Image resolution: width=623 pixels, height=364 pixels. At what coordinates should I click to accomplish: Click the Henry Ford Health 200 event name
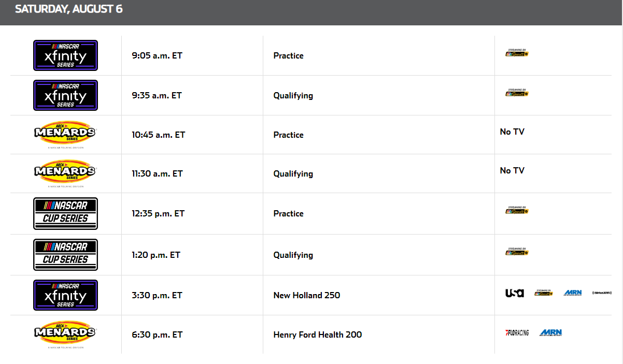318,334
